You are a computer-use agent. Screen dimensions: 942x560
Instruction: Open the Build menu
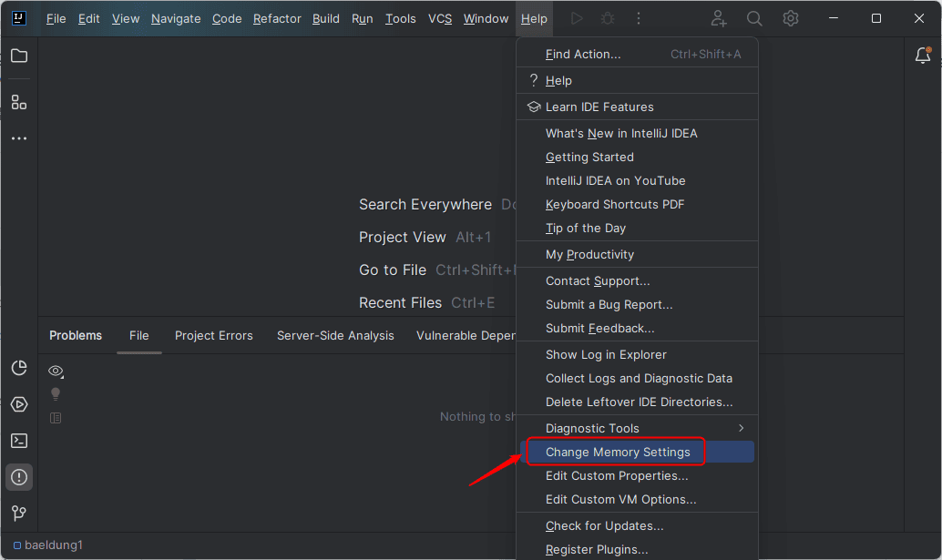click(325, 18)
